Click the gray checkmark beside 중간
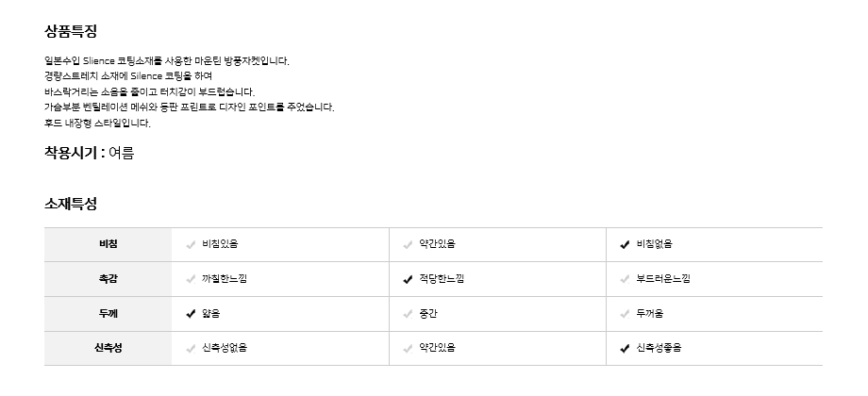Image resolution: width=868 pixels, height=396 pixels. (x=408, y=314)
